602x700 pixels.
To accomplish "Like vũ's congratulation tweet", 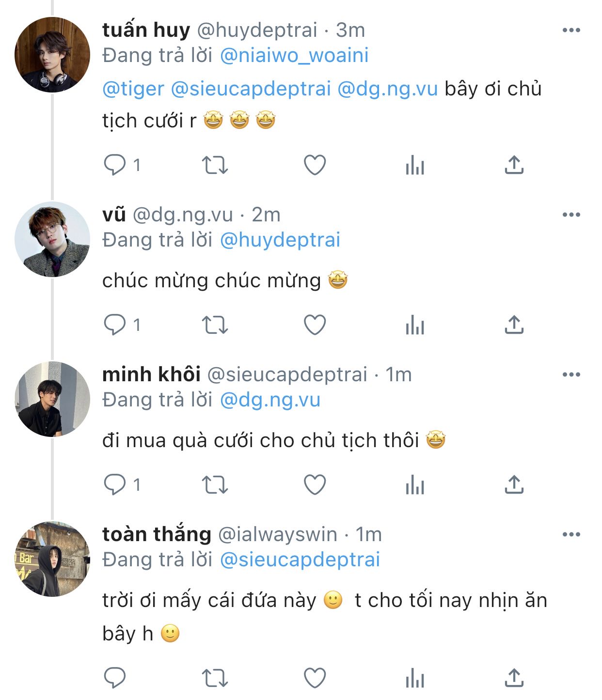I will (x=315, y=325).
